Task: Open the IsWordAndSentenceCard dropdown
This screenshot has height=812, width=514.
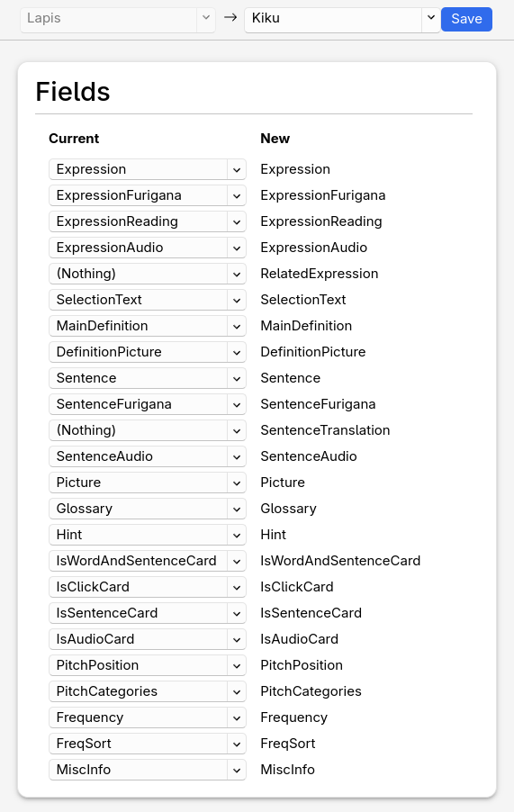Action: click(x=148, y=561)
